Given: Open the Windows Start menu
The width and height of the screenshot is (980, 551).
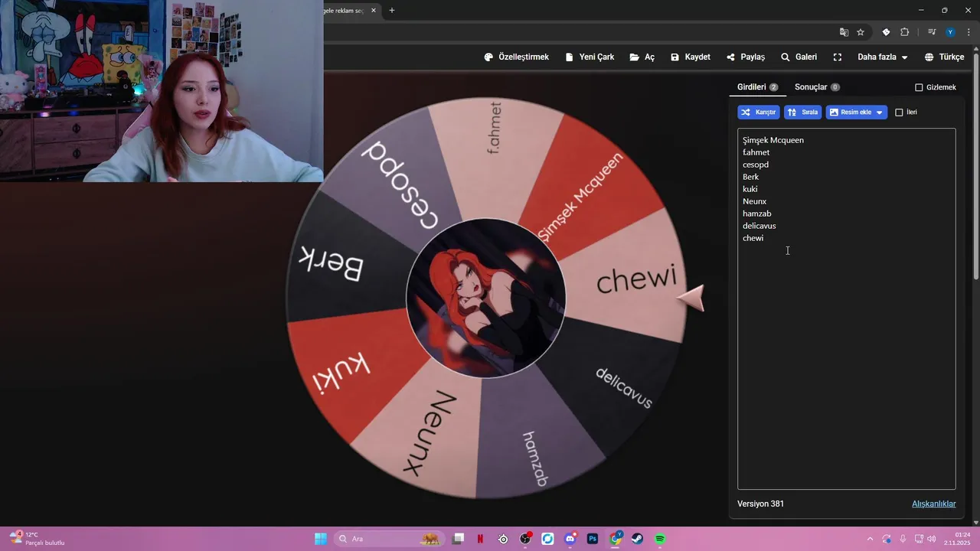Looking at the screenshot, I should click(x=321, y=539).
